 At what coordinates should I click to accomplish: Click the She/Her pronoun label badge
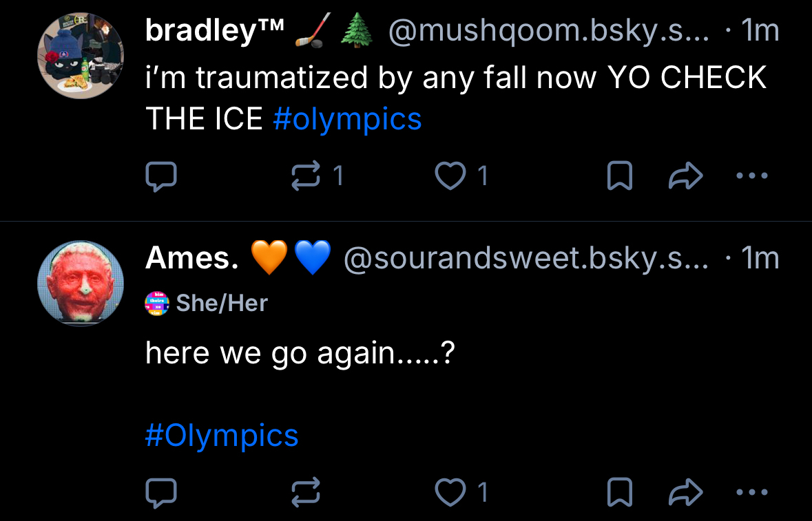point(207,303)
